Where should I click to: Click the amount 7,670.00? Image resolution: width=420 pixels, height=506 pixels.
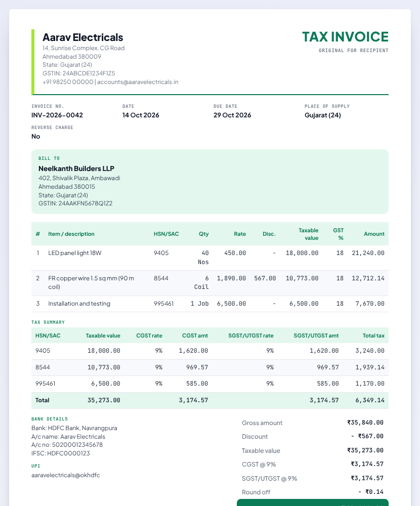coord(370,304)
